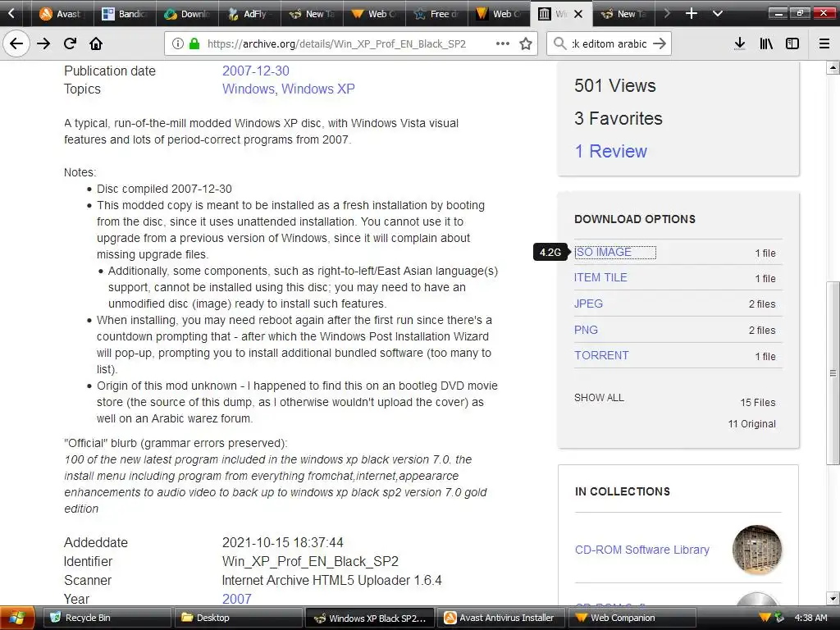The width and height of the screenshot is (840, 630).
Task: Open the downloads panel
Action: (x=740, y=44)
